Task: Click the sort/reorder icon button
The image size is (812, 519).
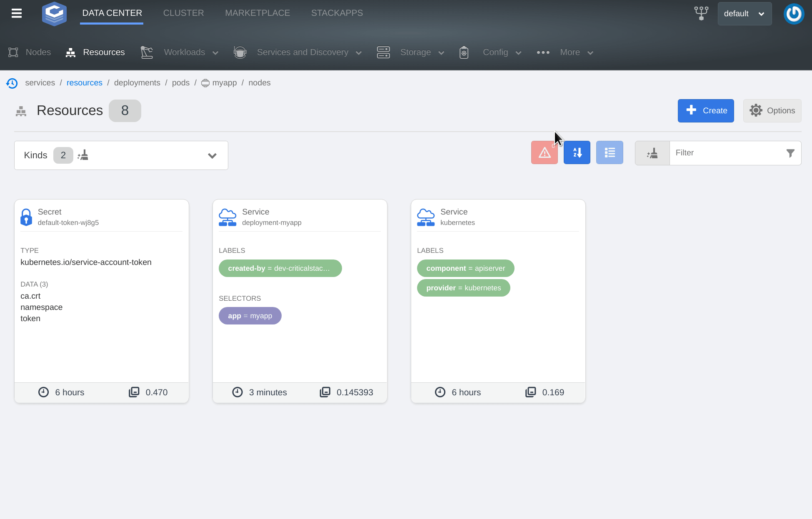Action: 577,153
